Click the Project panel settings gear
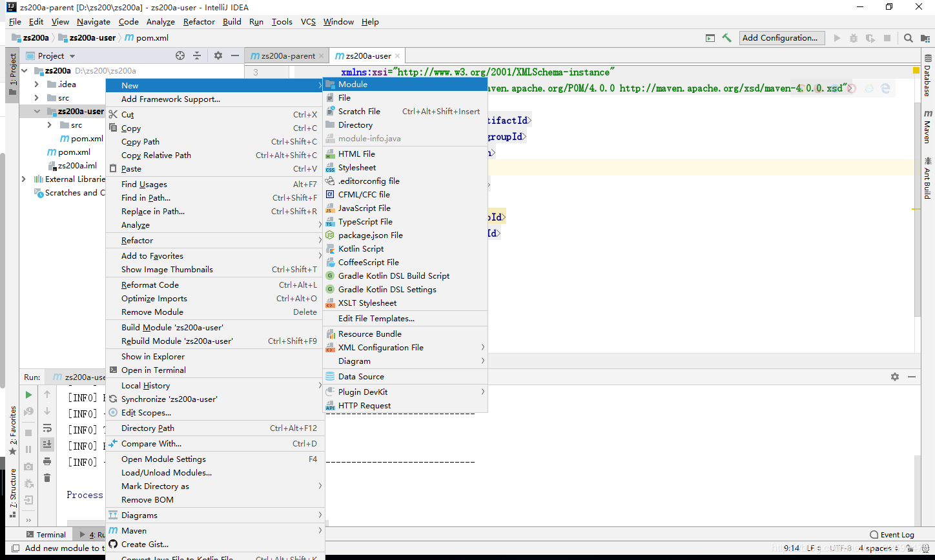Image resolution: width=935 pixels, height=560 pixels. tap(218, 56)
